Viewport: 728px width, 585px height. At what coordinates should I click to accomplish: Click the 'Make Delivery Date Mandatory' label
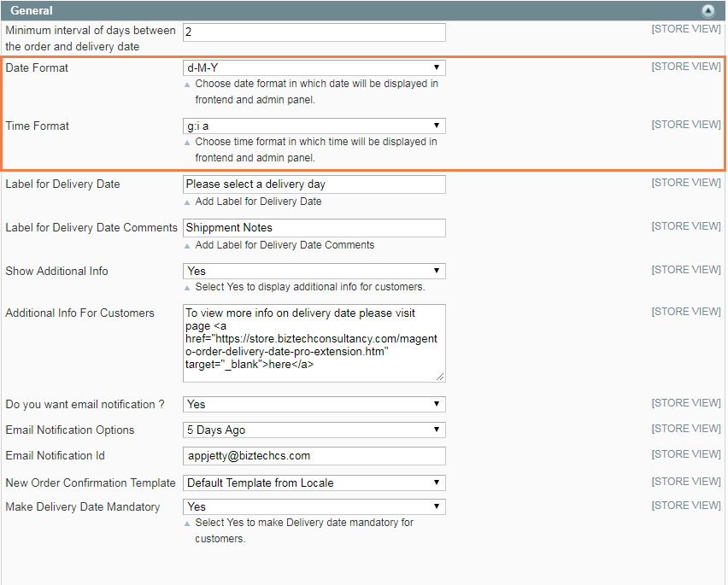[x=83, y=506]
